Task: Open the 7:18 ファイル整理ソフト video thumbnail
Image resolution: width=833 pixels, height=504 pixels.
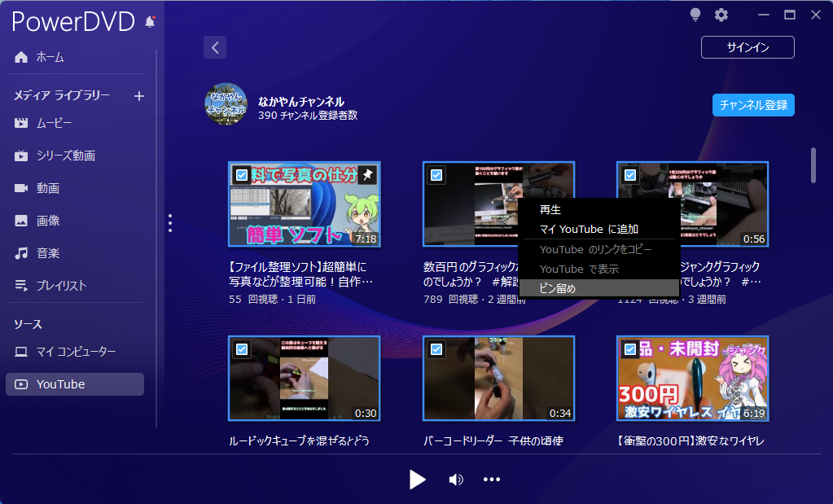Action: pyautogui.click(x=305, y=204)
